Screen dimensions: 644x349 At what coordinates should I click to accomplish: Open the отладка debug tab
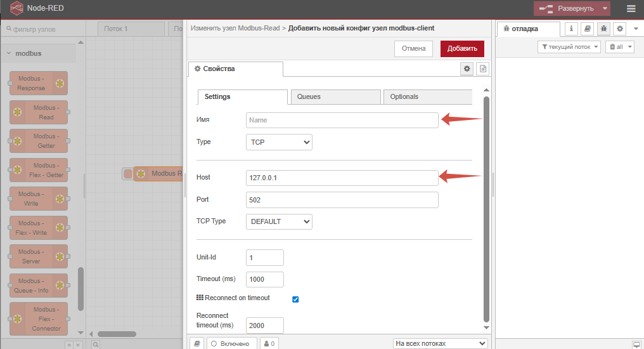[x=529, y=29]
